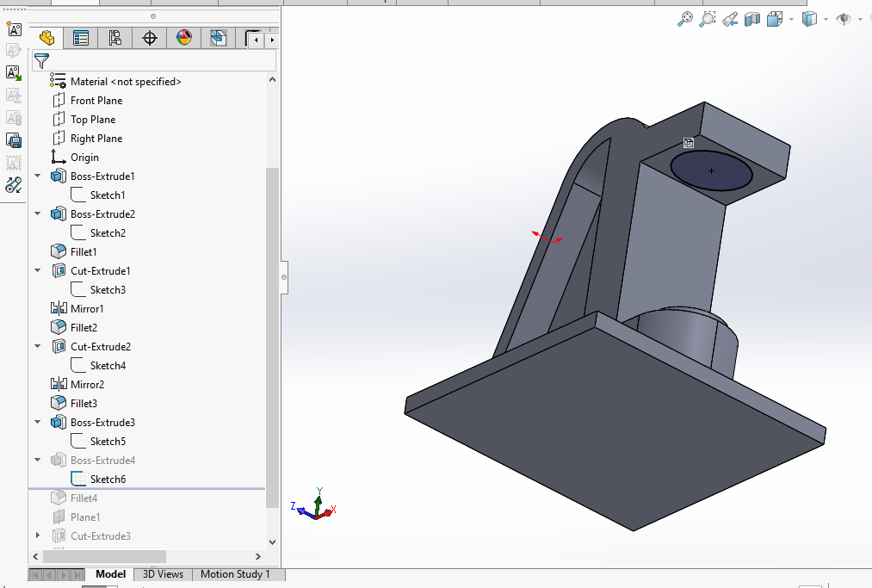Image resolution: width=872 pixels, height=588 pixels.
Task: Expand the suppressed Cut-Extrude3 node
Action: (37, 536)
